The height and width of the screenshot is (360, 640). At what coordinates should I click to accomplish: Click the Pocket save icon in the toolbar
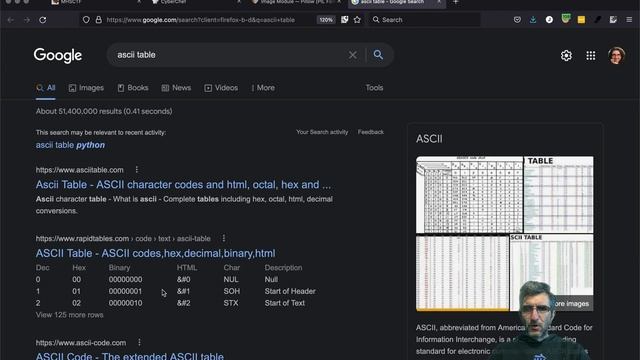[517, 20]
